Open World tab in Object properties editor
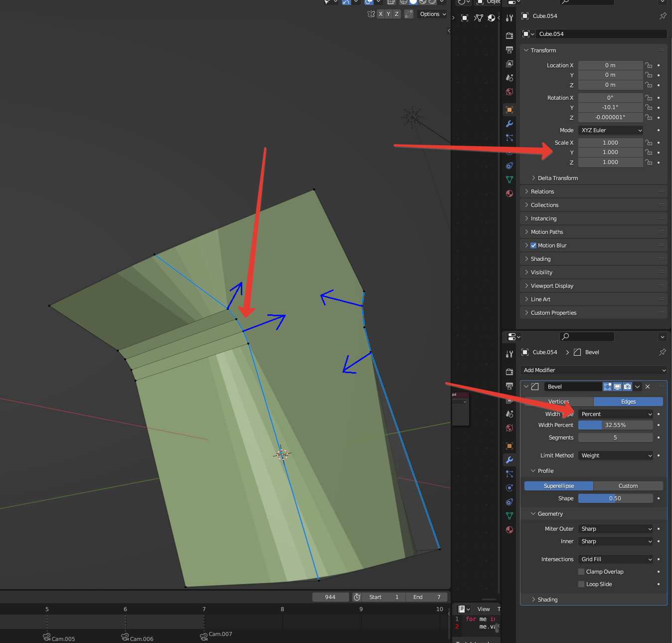The height and width of the screenshot is (643, 672). 509,92
